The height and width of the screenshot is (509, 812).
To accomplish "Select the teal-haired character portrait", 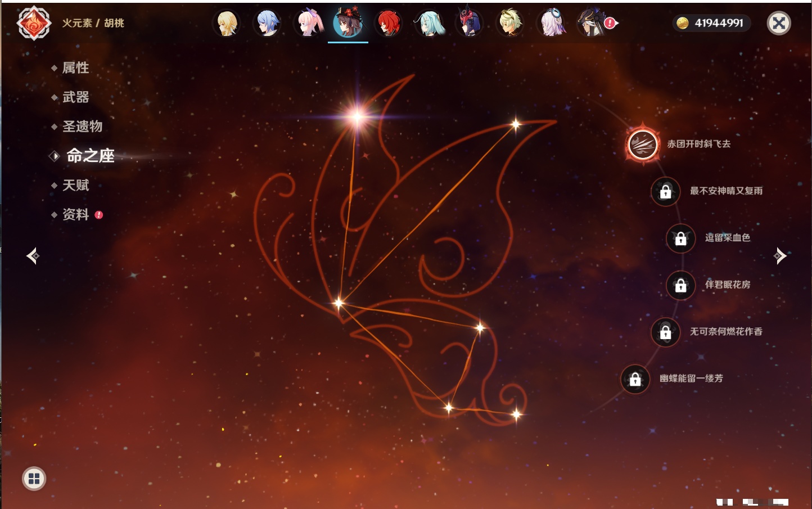I will [429, 24].
